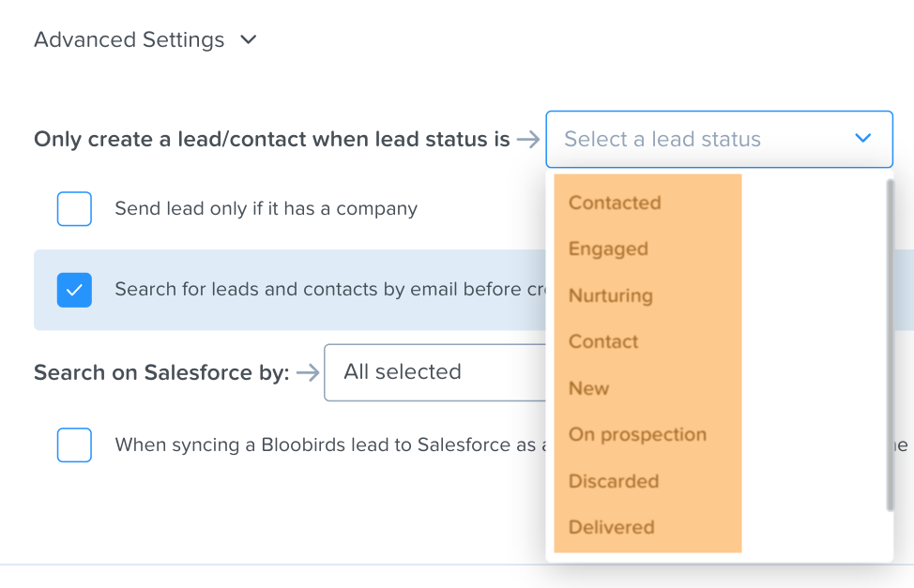The width and height of the screenshot is (914, 588).
Task: Choose the New lead status
Action: click(x=588, y=388)
